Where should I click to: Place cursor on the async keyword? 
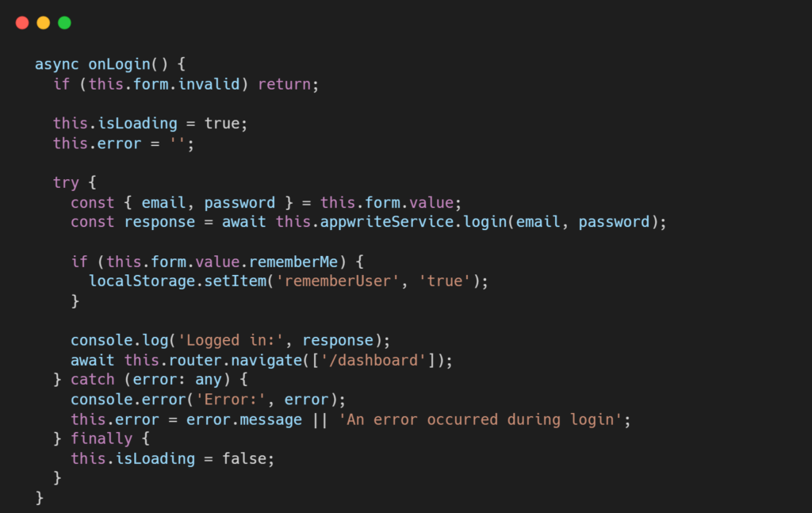57,65
